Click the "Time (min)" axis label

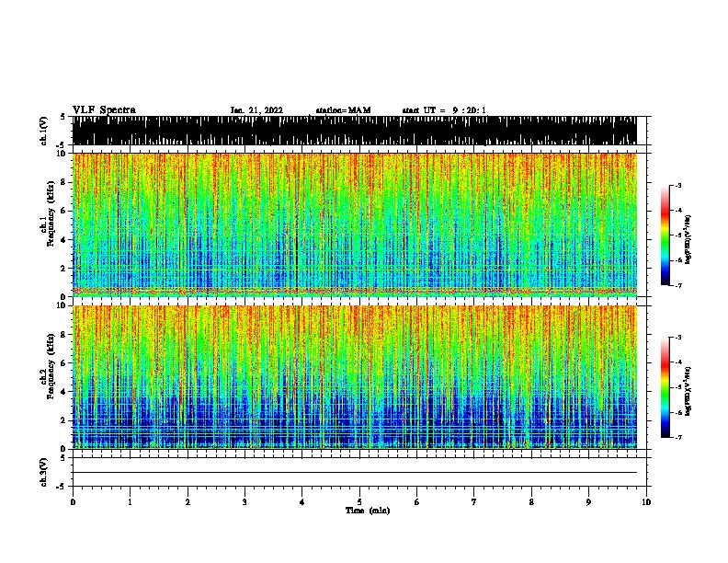[368, 511]
